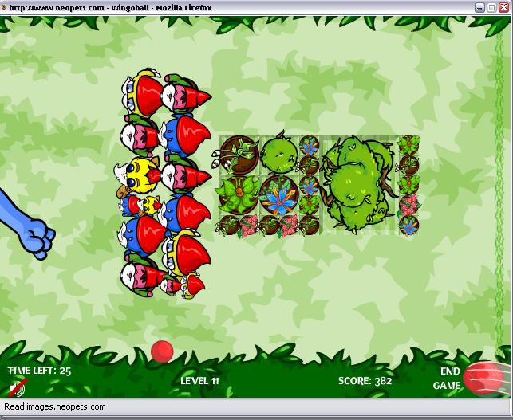Click the red striped ball beside END GAME

(x=483, y=378)
